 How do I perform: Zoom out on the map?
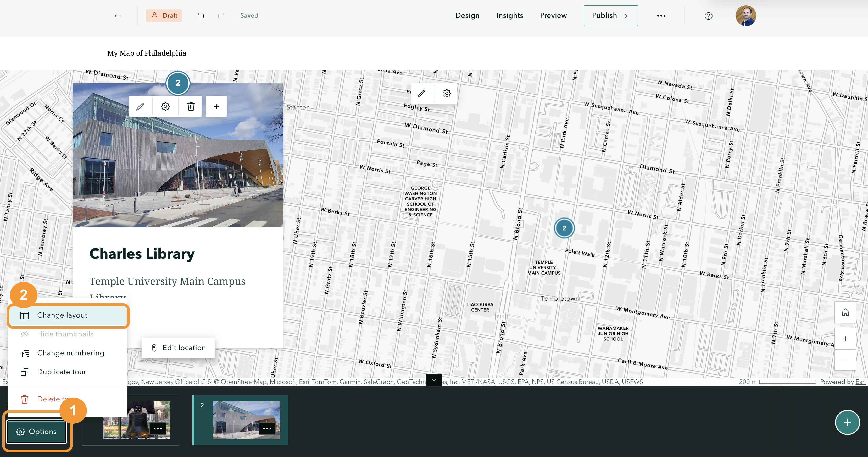[845, 360]
